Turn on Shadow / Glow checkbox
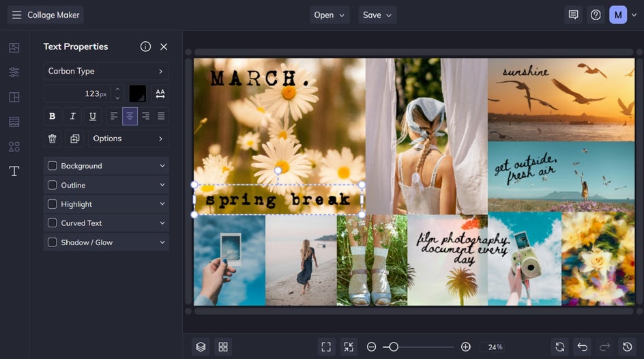Screen dimensions: 644x359 [53, 242]
